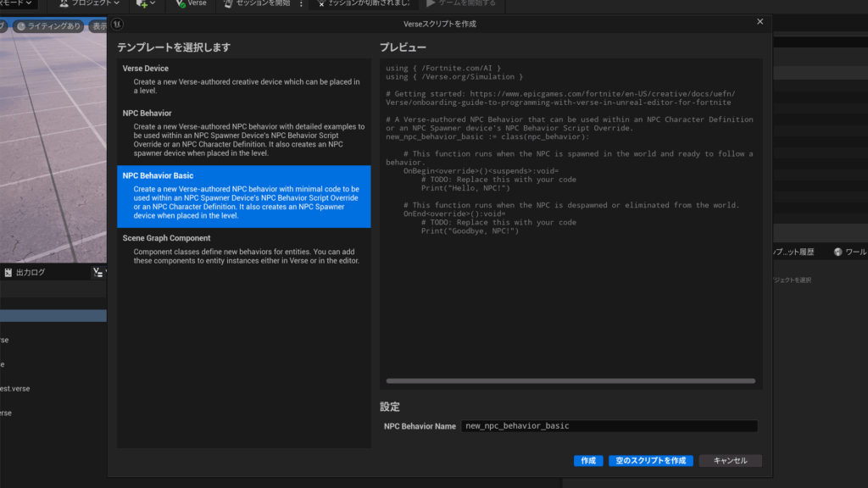868x488 pixels.
Task: Click the preview horizontal scrollbar
Action: (x=570, y=380)
